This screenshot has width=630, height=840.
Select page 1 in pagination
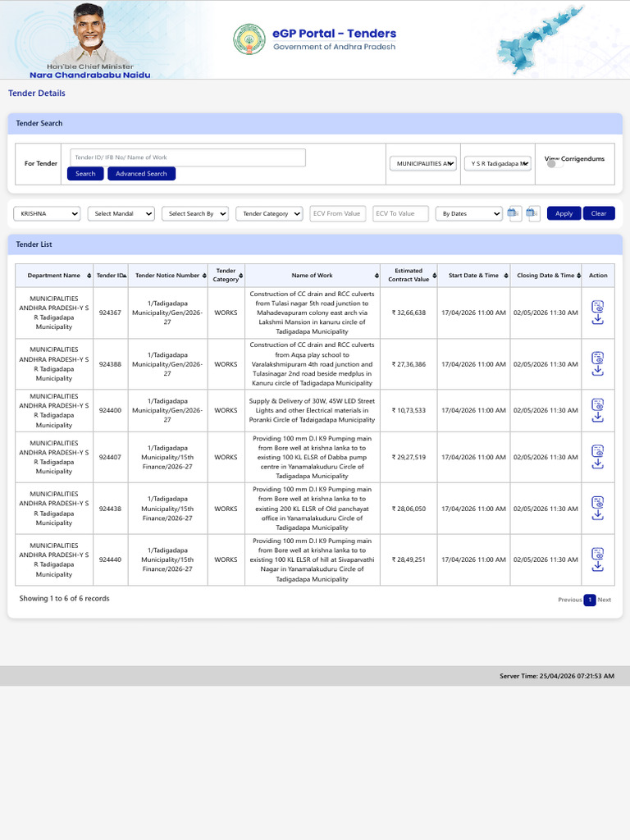coord(590,600)
